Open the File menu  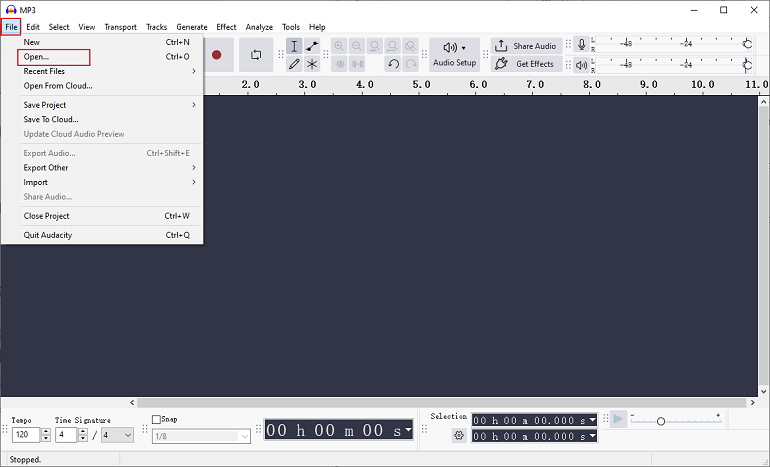[11, 27]
